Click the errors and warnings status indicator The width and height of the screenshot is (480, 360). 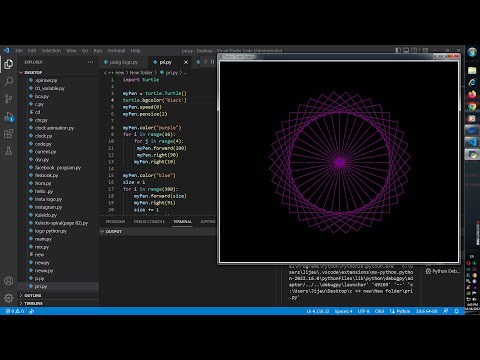pos(15,311)
